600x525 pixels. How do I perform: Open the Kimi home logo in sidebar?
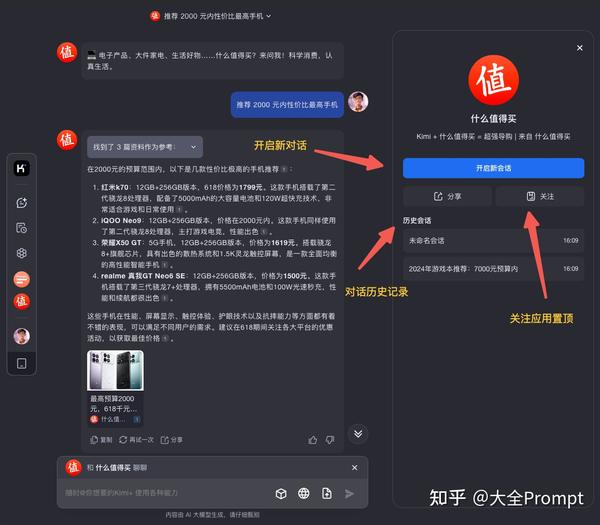[x=21, y=168]
